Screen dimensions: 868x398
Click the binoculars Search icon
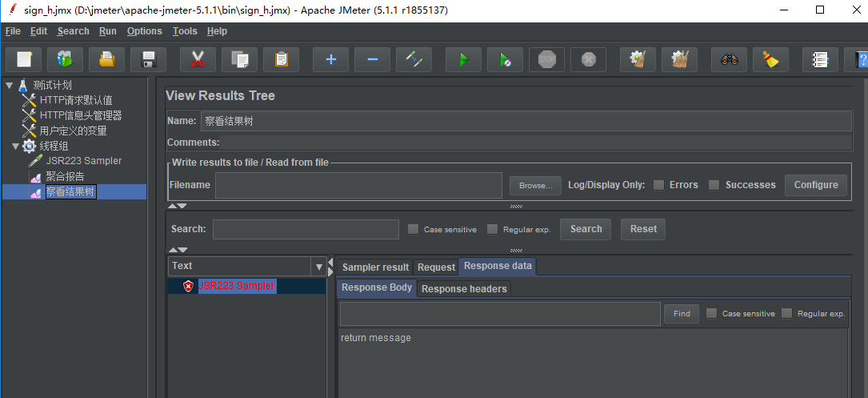729,60
